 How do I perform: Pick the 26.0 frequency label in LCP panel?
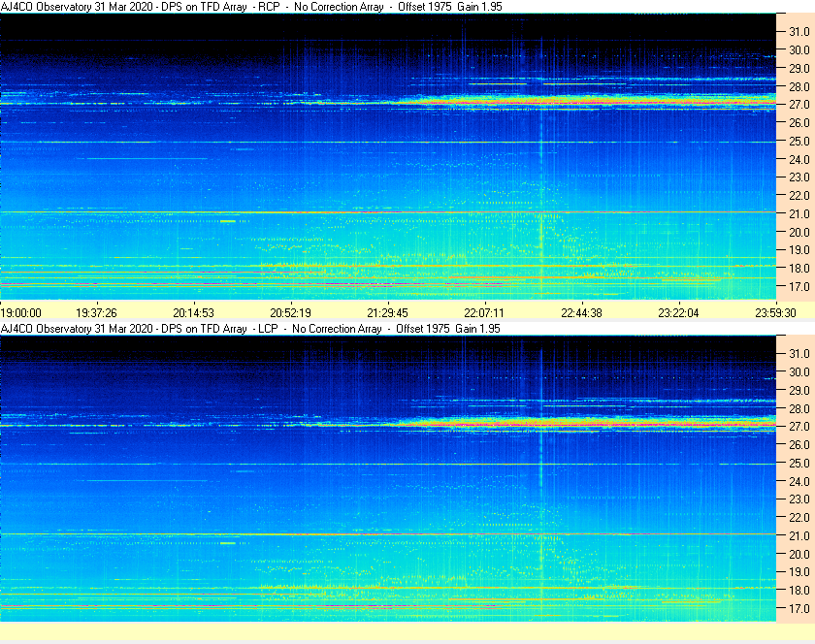click(799, 445)
